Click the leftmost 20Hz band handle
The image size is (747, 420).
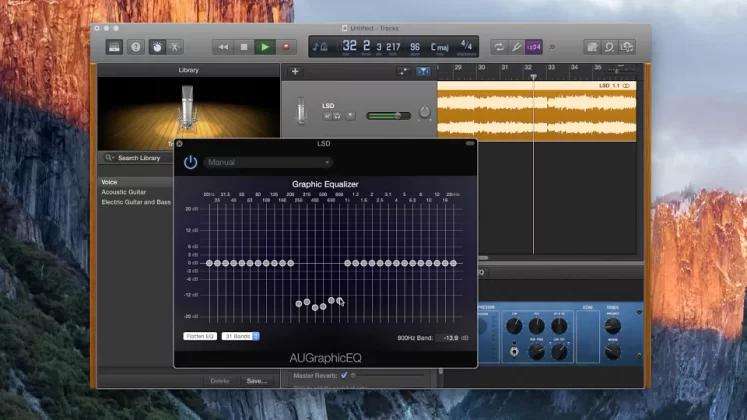209,263
